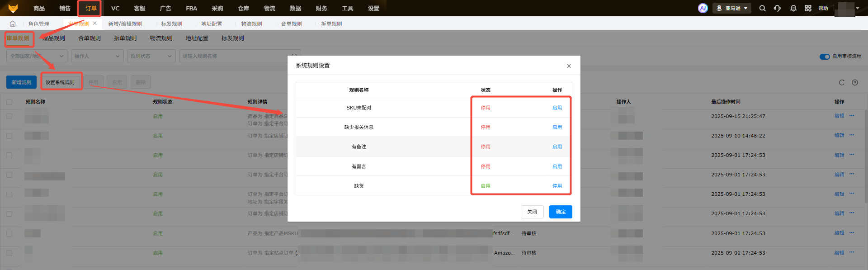The width and height of the screenshot is (868, 270).
Task: Click 启用 for SKU未配对 rule
Action: click(557, 108)
